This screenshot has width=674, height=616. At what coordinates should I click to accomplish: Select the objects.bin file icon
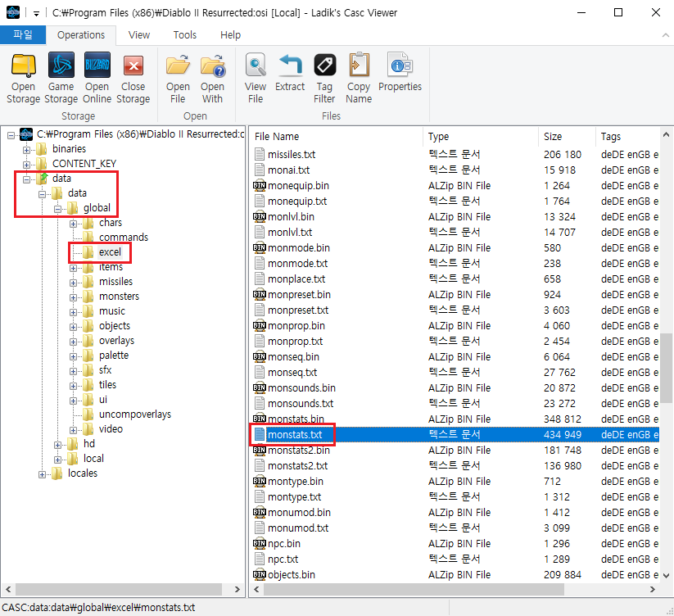259,575
